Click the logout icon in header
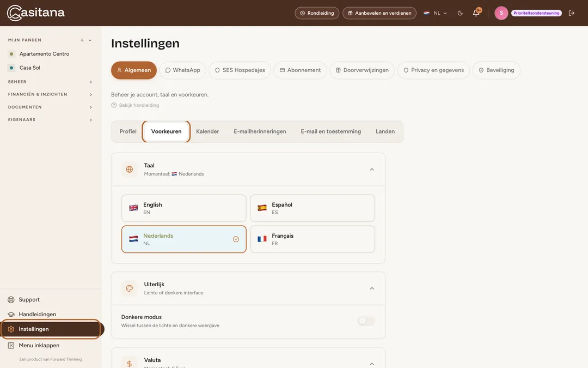Image resolution: width=588 pixels, height=368 pixels. [x=572, y=13]
